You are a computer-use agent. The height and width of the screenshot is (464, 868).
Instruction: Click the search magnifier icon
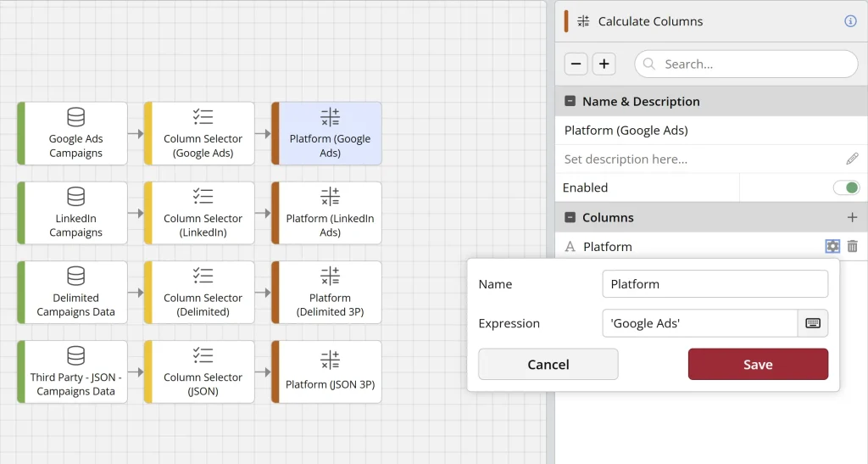click(x=649, y=64)
